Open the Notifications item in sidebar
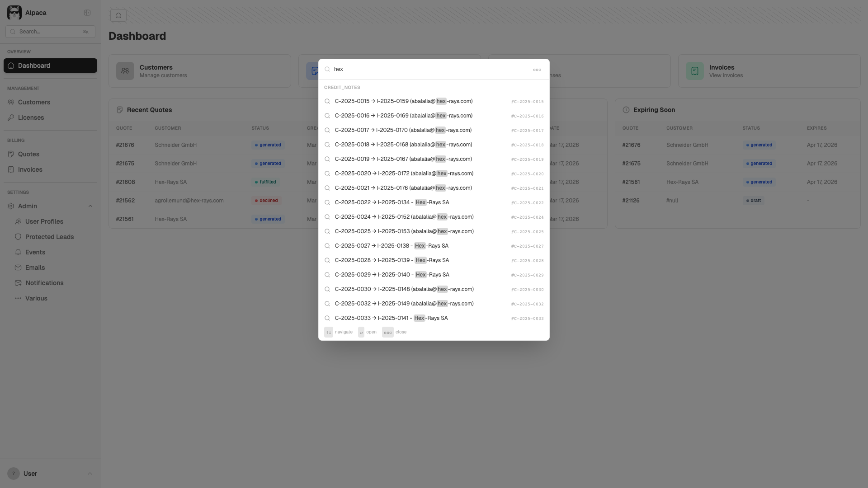This screenshot has width=868, height=488. point(44,283)
